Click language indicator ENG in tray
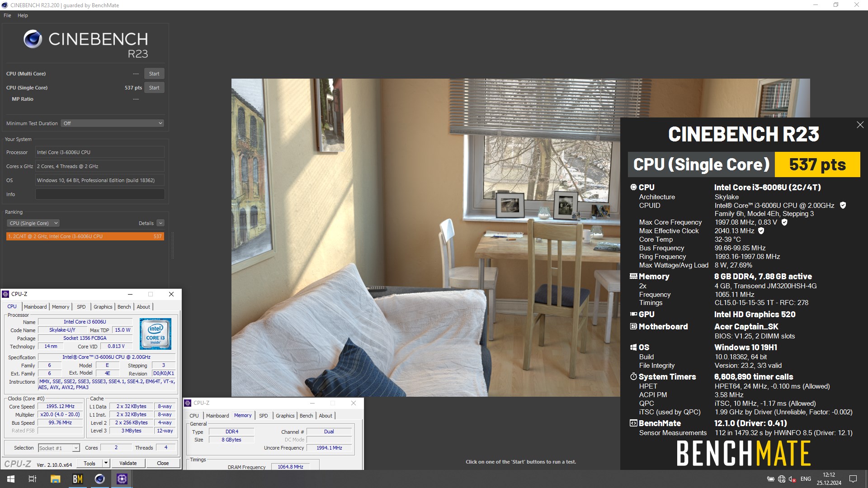This screenshot has width=868, height=488. [806, 479]
